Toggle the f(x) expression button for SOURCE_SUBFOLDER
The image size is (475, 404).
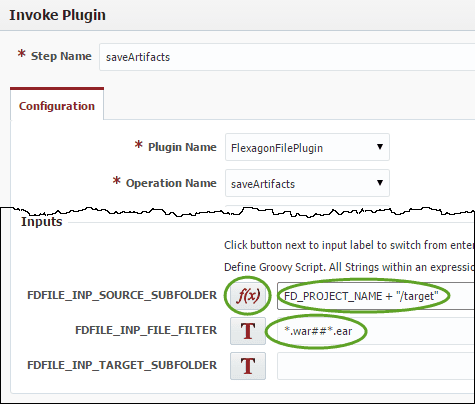[x=248, y=296]
